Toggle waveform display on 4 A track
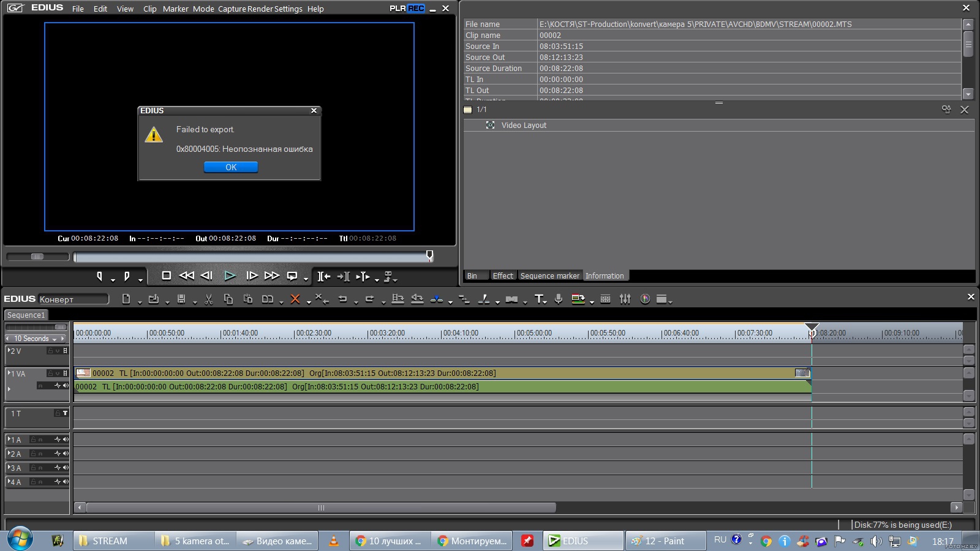Image resolution: width=980 pixels, height=551 pixels. click(x=58, y=482)
